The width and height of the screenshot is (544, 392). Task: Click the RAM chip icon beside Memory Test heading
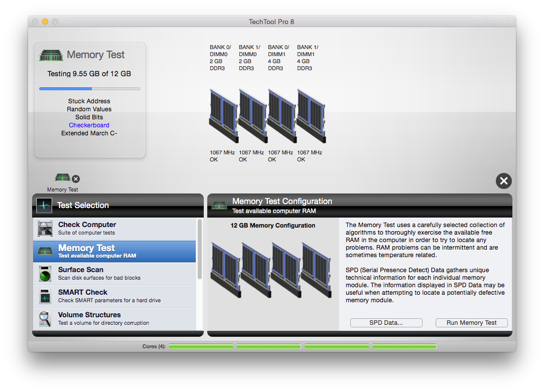[50, 55]
